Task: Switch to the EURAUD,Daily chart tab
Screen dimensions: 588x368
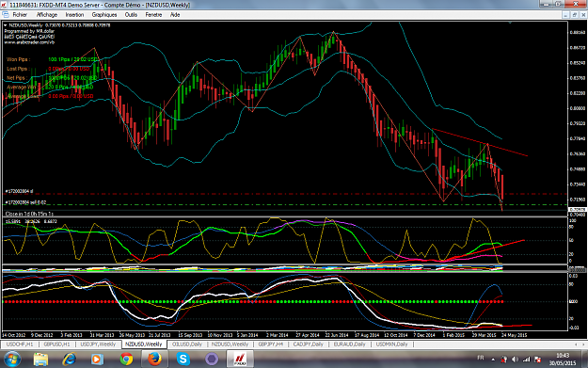Action: (349, 344)
